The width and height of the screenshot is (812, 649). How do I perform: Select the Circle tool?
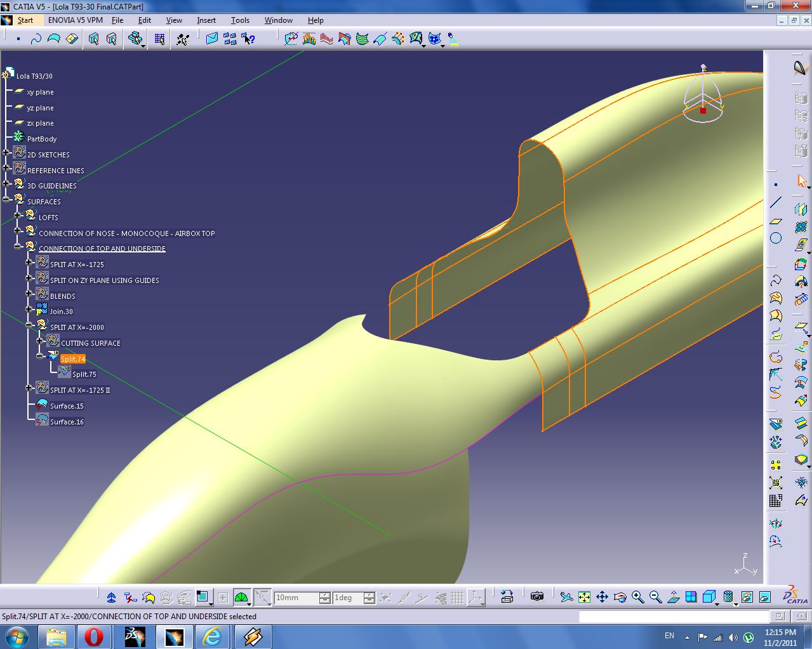coord(776,238)
